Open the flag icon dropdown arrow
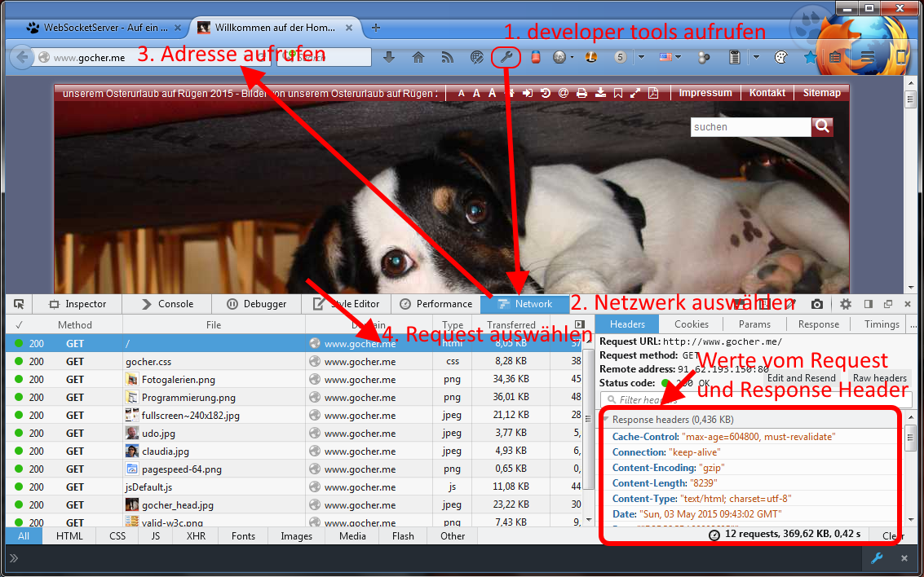Screen dimensions: 924x577 [679, 57]
